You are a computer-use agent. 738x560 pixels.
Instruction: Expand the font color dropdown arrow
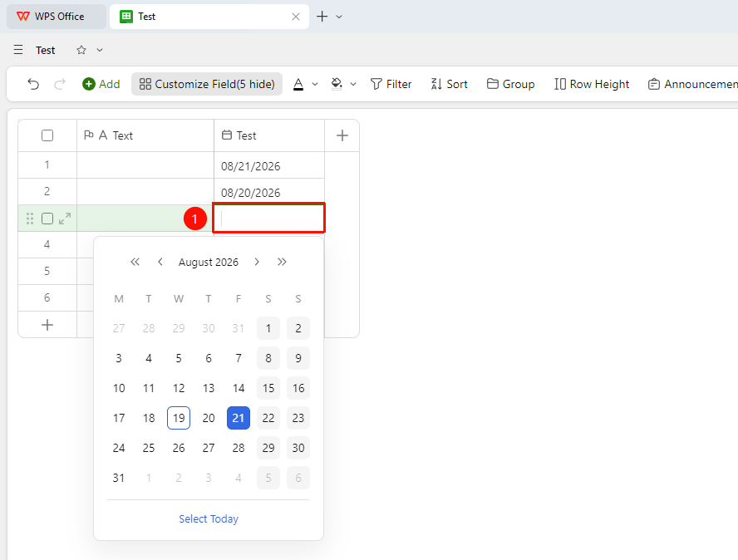coord(315,84)
